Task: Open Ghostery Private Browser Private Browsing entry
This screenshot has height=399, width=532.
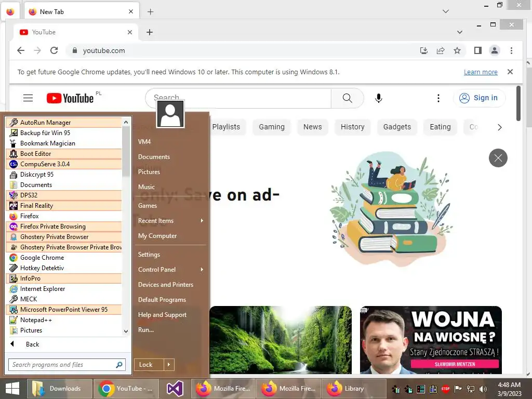Action: (64, 247)
